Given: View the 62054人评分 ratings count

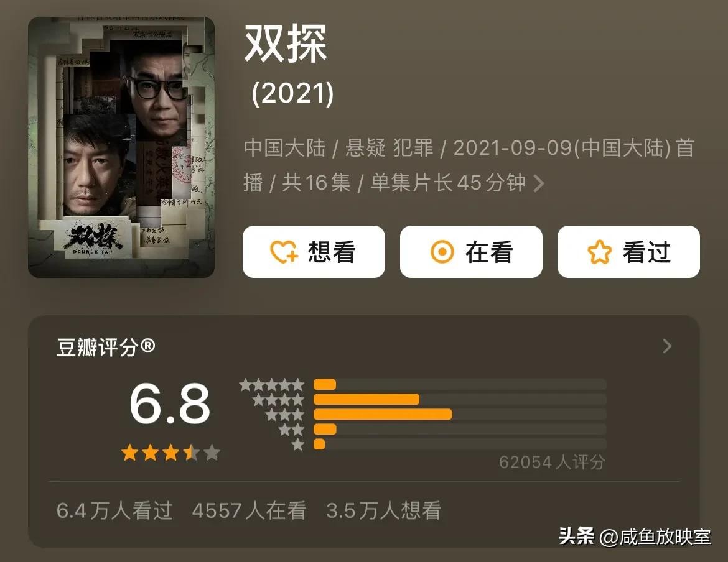Looking at the screenshot, I should tap(552, 462).
